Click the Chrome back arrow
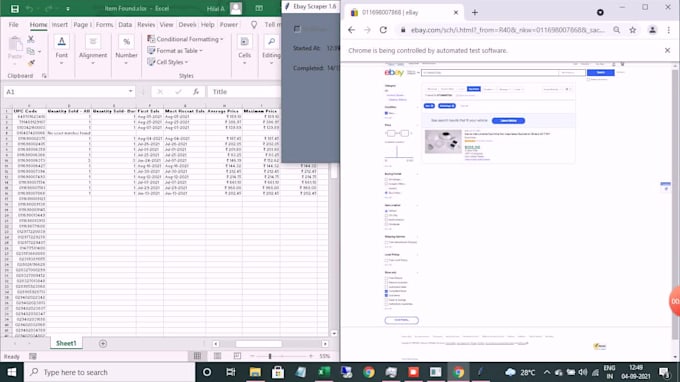This screenshot has height=382, width=680. tap(351, 30)
